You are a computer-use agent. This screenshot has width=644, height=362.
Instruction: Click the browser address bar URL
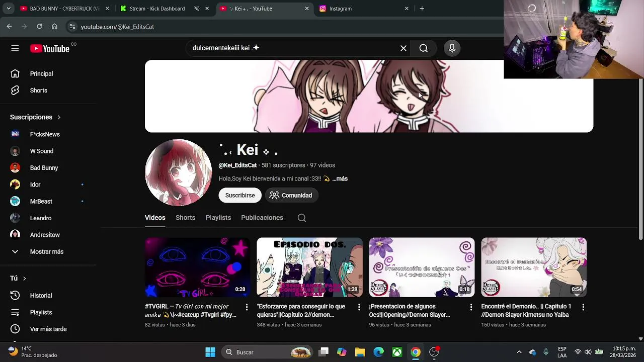(117, 27)
